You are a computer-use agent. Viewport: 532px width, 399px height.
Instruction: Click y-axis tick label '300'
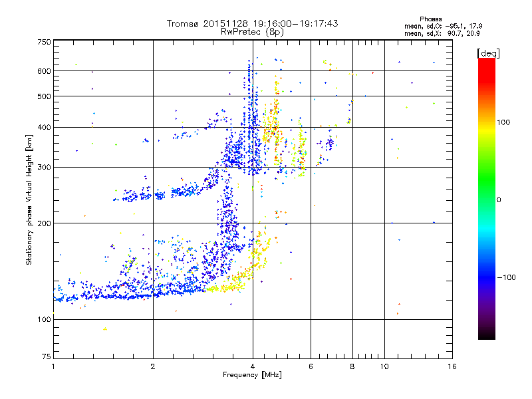click(x=44, y=168)
